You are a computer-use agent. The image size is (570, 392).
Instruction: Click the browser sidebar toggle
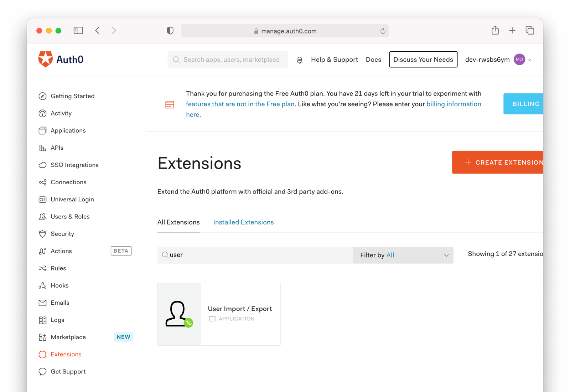point(78,30)
